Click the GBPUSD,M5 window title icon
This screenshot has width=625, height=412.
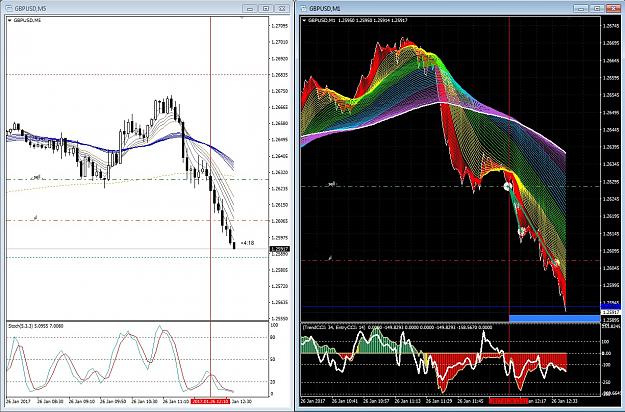pyautogui.click(x=9, y=8)
